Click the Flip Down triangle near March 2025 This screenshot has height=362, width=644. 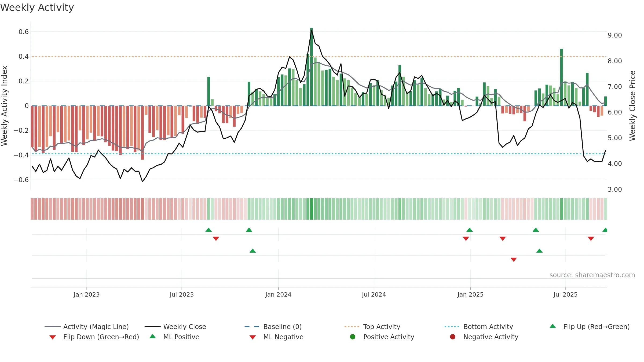503,239
